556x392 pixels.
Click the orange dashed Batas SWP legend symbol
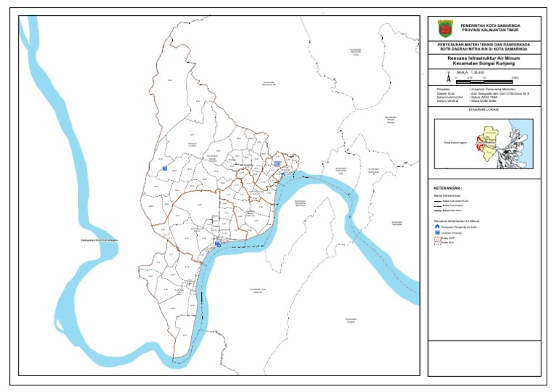437,239
